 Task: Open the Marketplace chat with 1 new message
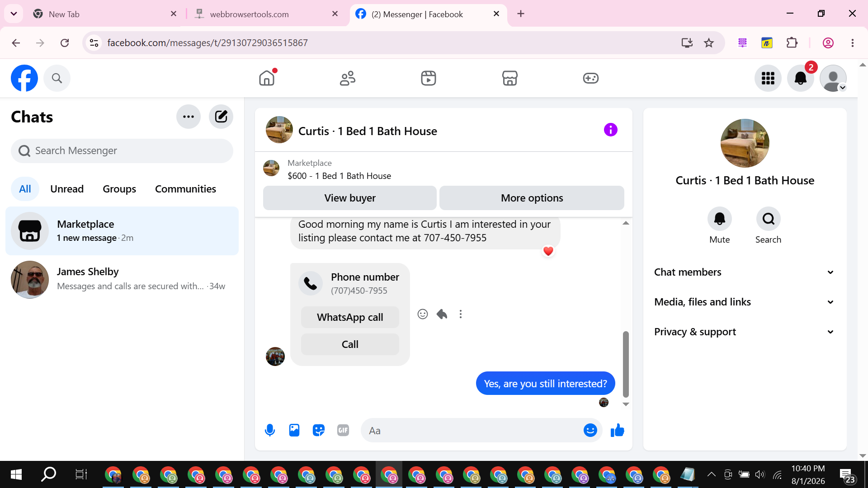point(122,231)
